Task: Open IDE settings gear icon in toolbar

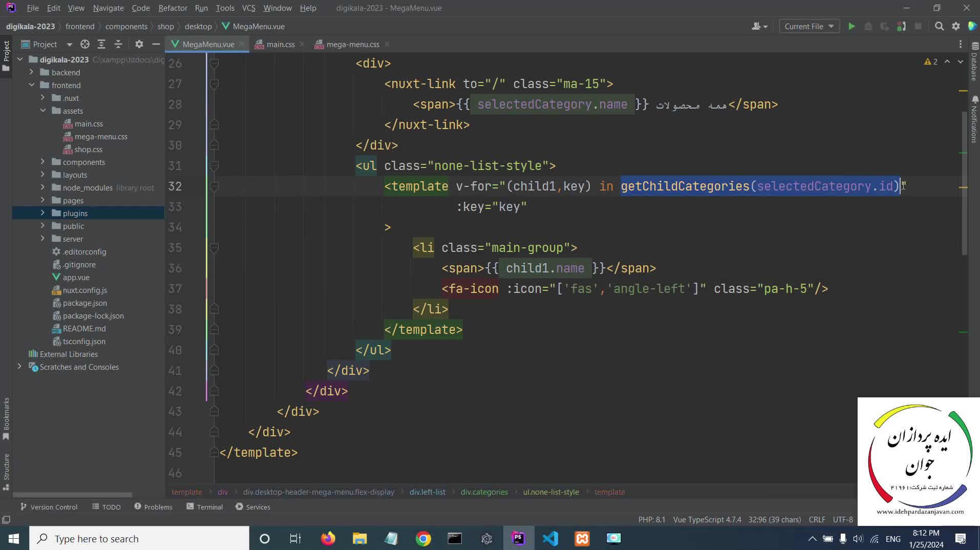Action: point(956,26)
